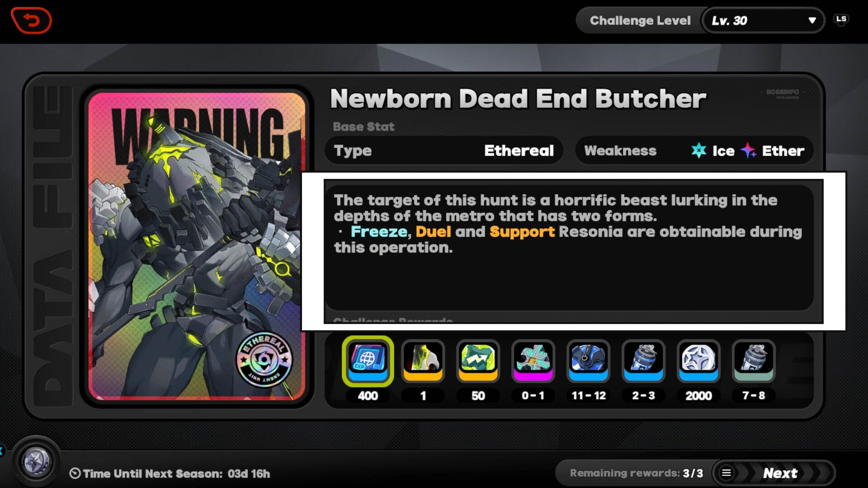The width and height of the screenshot is (868, 488).
Task: Click the round coin icon at bottom left
Action: pyautogui.click(x=36, y=462)
